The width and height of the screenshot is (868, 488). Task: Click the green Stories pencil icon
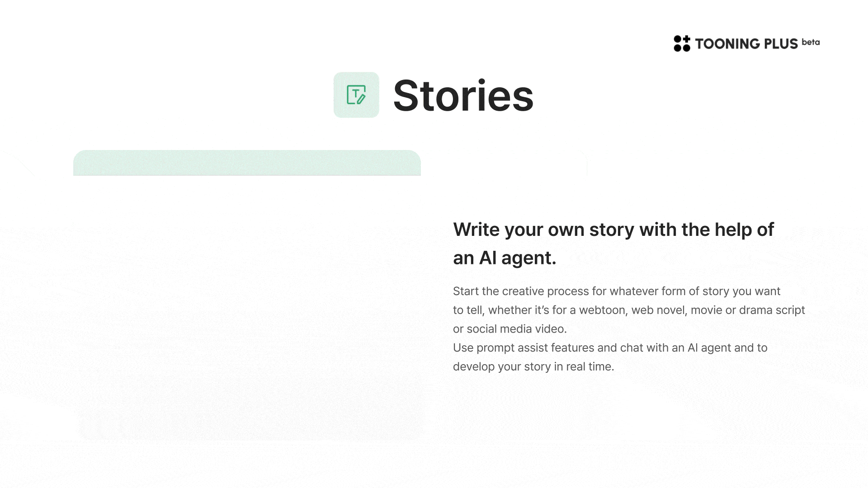coord(356,95)
